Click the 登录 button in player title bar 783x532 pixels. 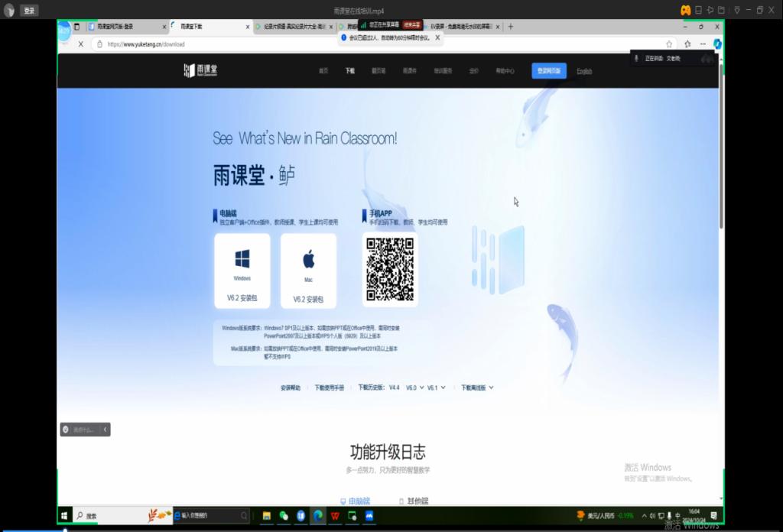coord(30,11)
